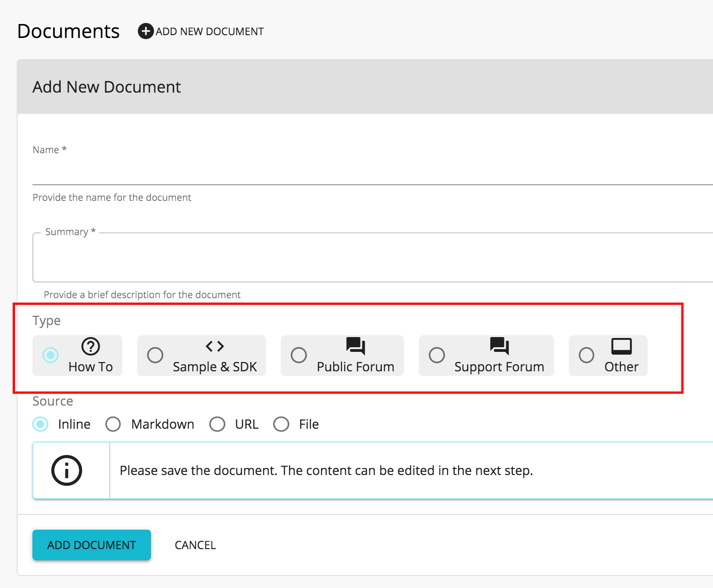Click inside the Summary text area

[x=278, y=257]
